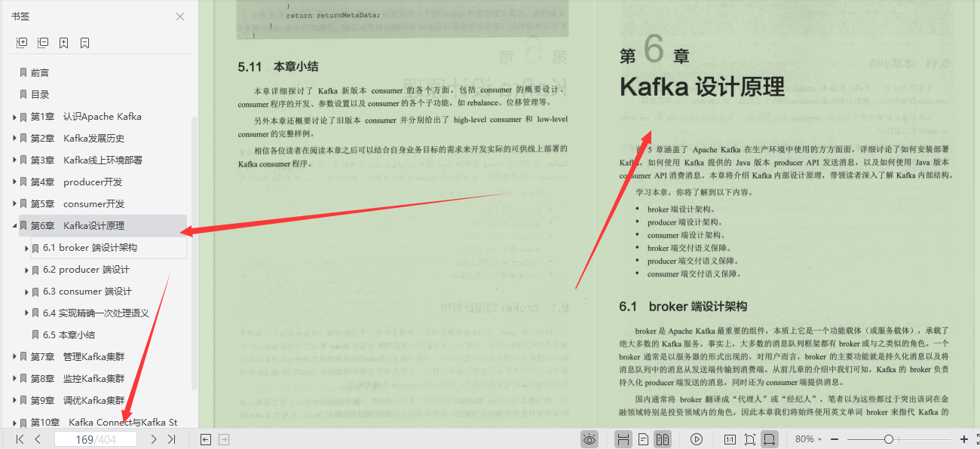
Task: Select bookmark 第4章 producer开发
Action: [x=76, y=182]
